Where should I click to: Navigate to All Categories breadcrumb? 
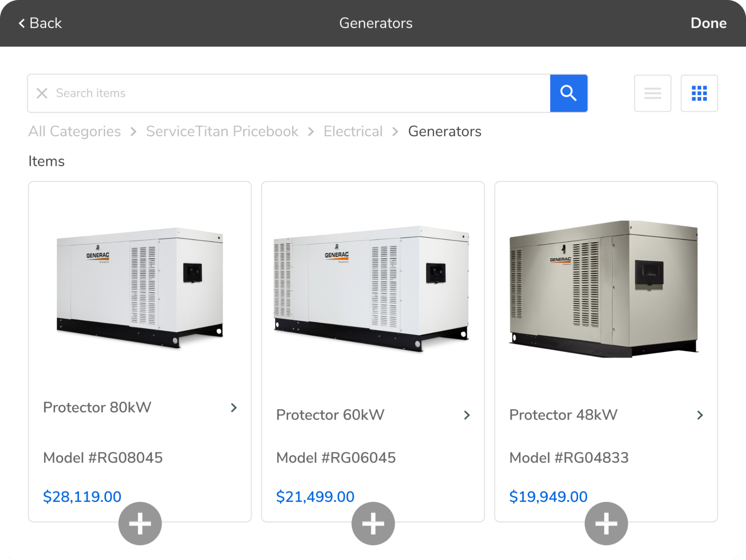(x=74, y=131)
